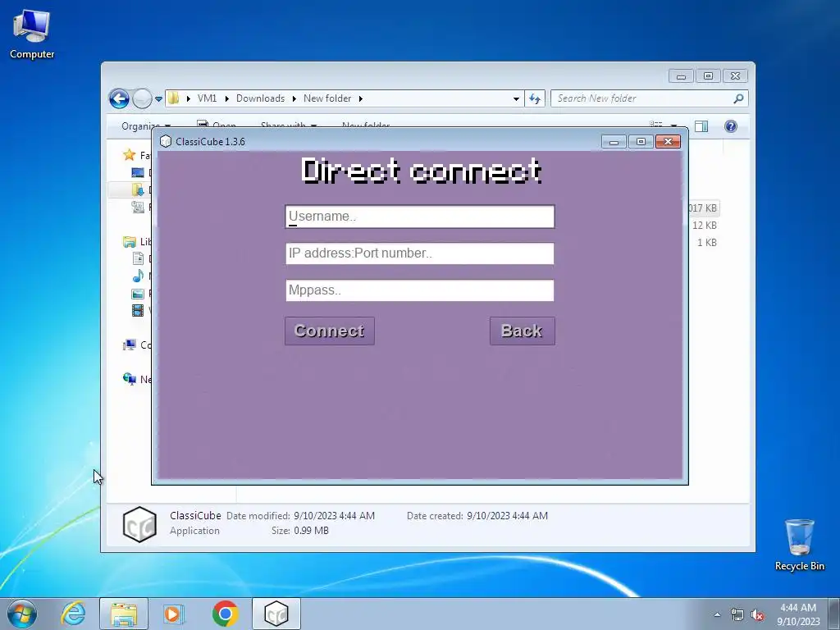Click the Network icon in navigation pane
Viewport: 840px width, 630px height.
[x=129, y=379]
